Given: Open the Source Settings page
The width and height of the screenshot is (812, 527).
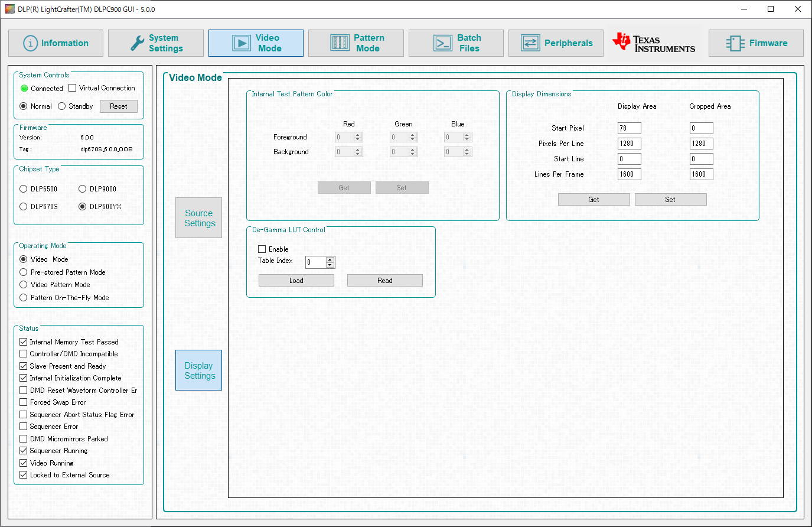Looking at the screenshot, I should 198,218.
